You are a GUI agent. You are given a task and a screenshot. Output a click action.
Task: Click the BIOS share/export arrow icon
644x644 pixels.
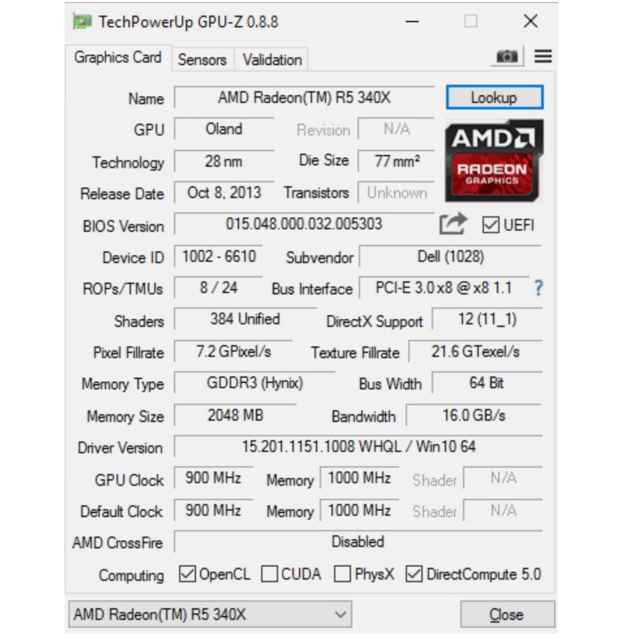[x=453, y=223]
